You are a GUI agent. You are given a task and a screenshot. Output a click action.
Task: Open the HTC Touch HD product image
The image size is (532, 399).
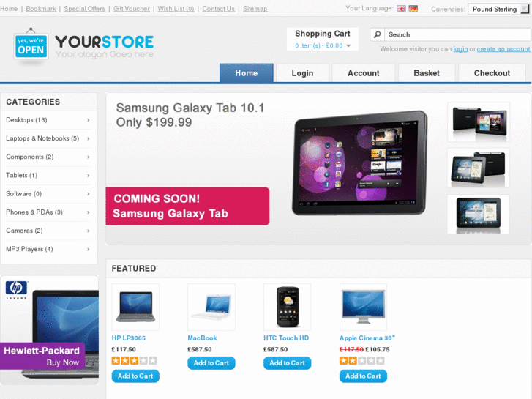pos(288,307)
